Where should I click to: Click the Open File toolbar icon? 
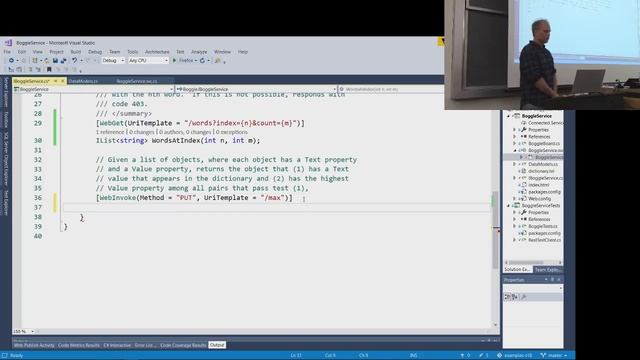point(46,60)
